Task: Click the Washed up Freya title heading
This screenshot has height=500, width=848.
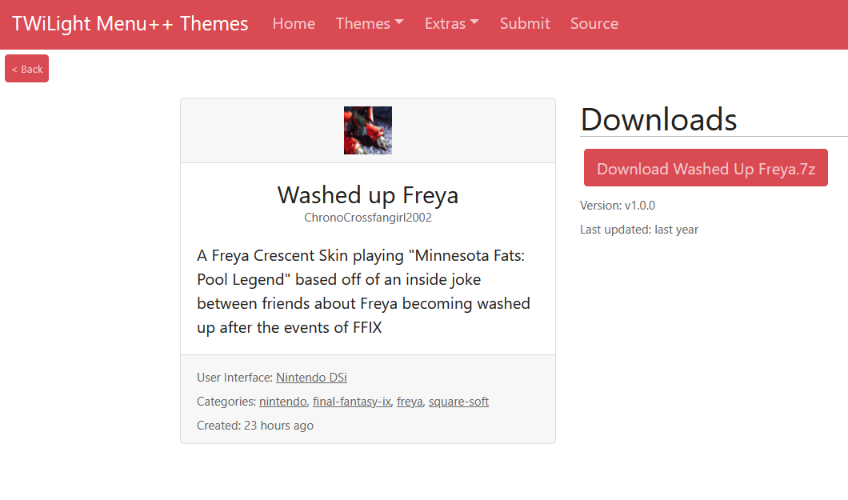Action: tap(368, 195)
